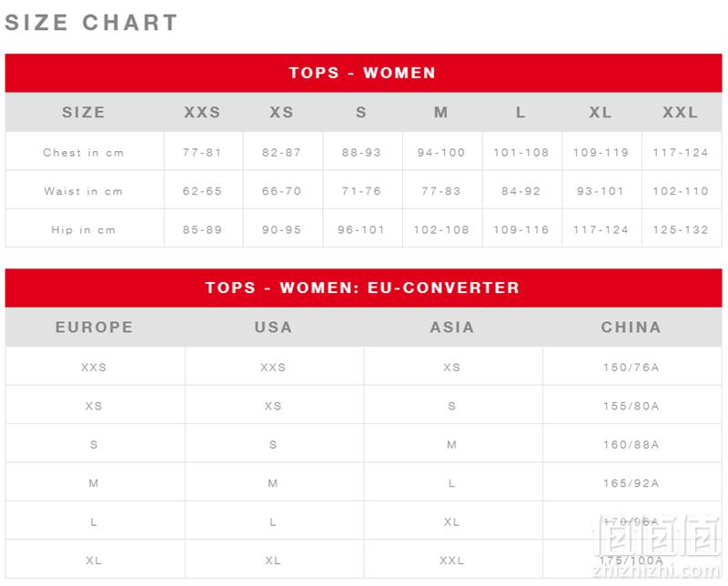The image size is (728, 586).
Task: Click chest value 94-100 for size M
Action: click(441, 153)
